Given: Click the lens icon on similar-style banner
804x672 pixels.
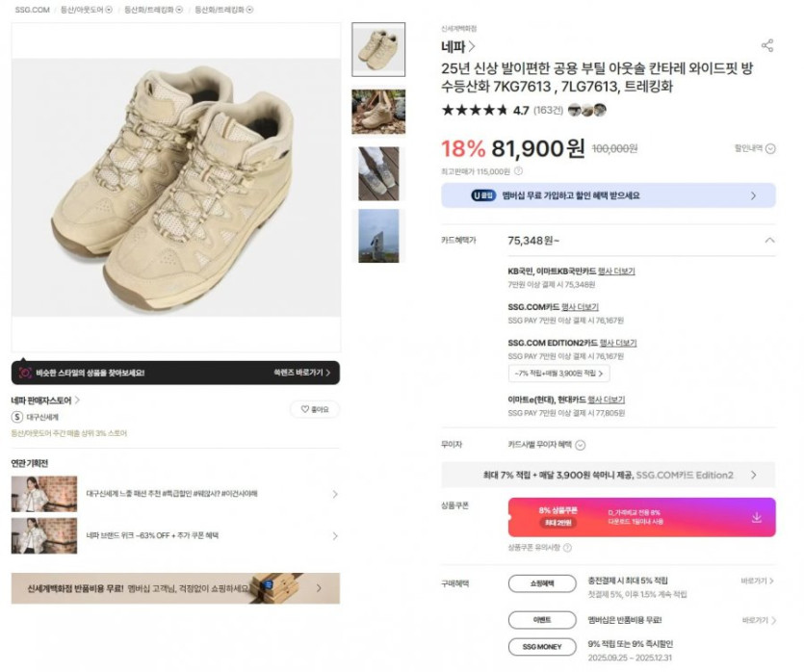Looking at the screenshot, I should (25, 373).
